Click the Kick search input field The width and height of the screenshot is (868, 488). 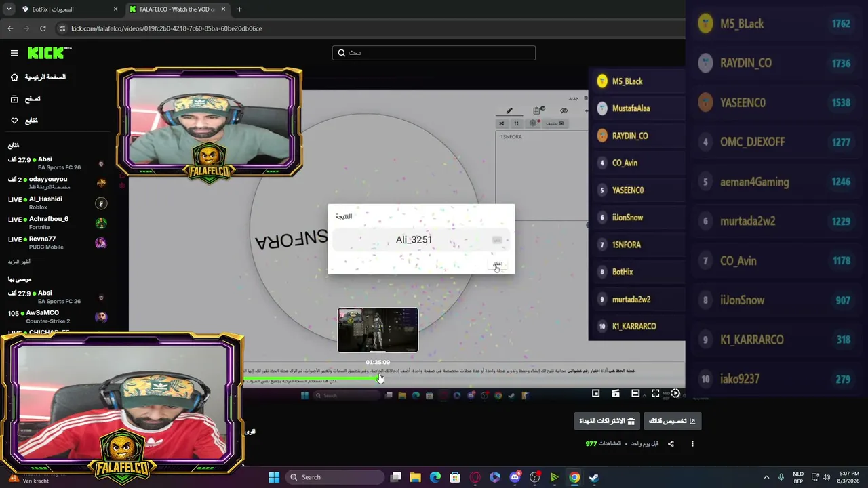pos(434,53)
